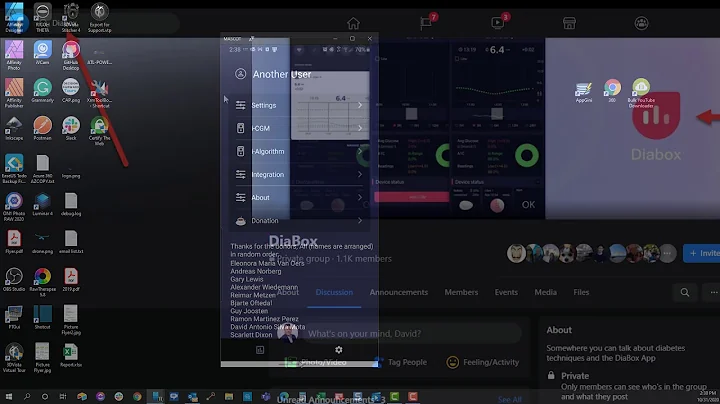The image size is (720, 404).
Task: Click Facebook Home icon in top bar
Action: (x=353, y=23)
